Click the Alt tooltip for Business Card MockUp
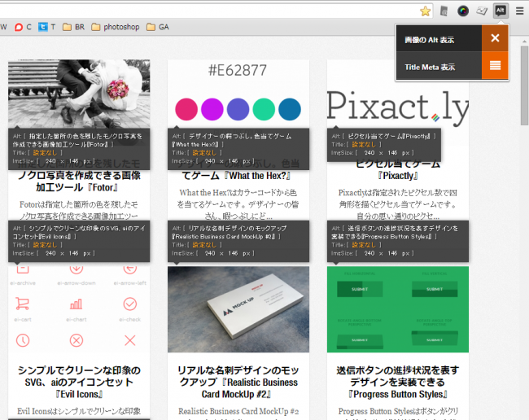The height and width of the screenshot is (420, 529). [238, 241]
